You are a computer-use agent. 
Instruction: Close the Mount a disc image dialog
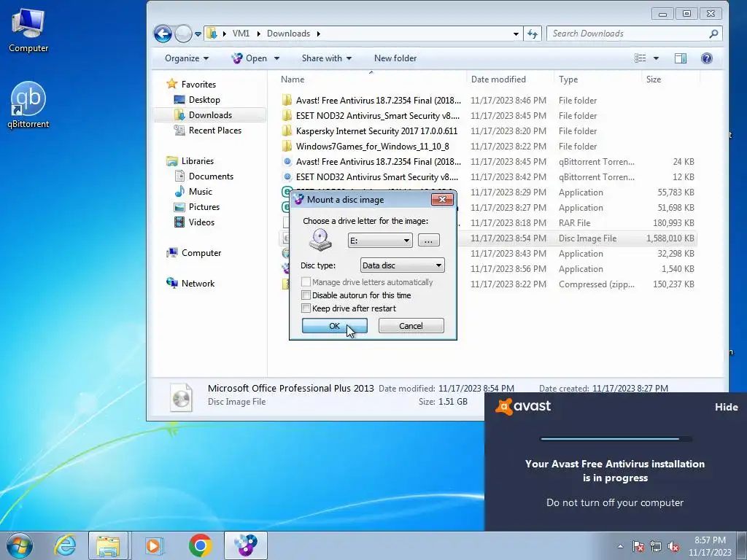(442, 200)
